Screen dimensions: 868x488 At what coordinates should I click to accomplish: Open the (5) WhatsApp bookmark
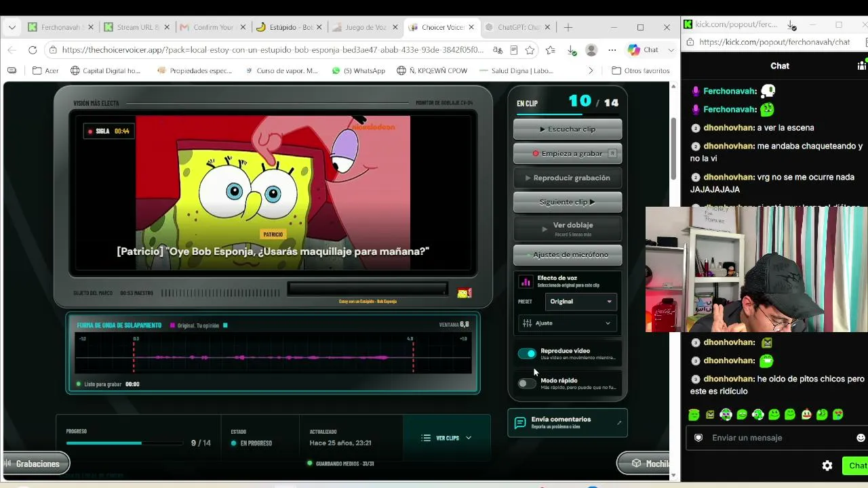359,70
